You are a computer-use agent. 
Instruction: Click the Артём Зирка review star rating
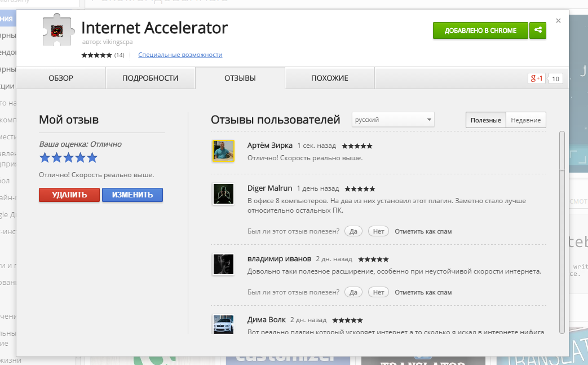point(357,146)
